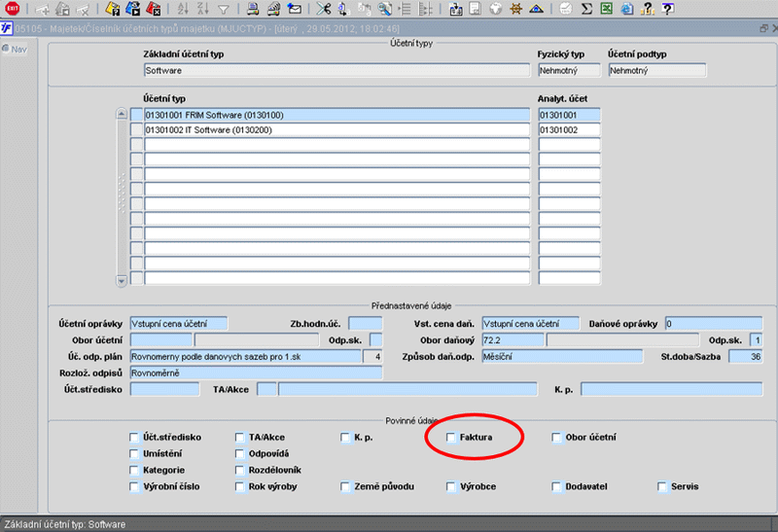Check the Servis checkbox
Viewport: 778px width, 532px height.
662,486
